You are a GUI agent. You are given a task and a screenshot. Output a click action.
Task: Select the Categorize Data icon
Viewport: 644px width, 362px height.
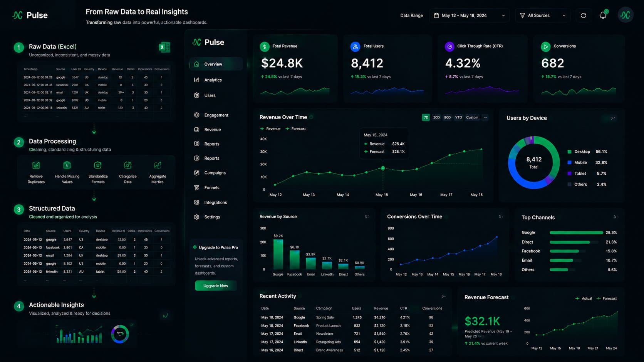tap(127, 165)
